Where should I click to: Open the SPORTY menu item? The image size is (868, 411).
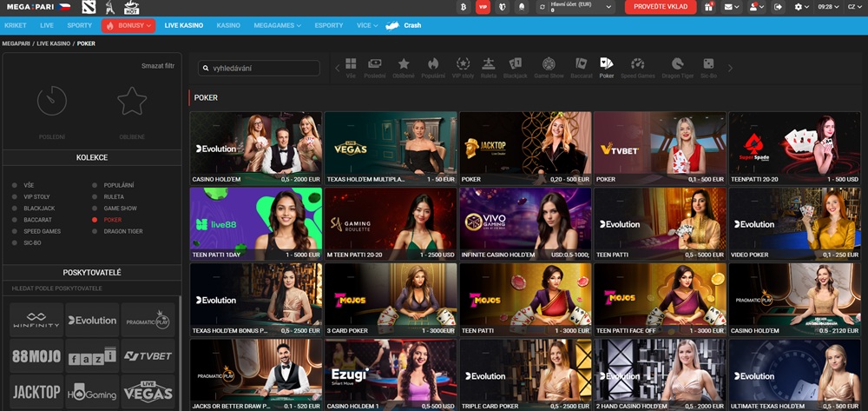pos(80,25)
